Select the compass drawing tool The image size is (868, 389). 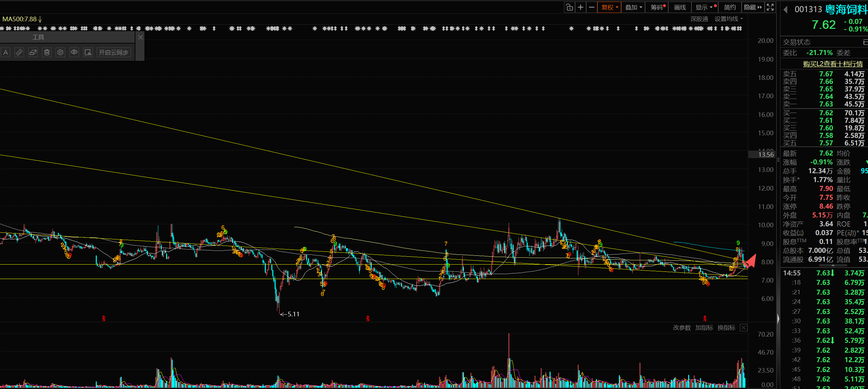[x=6, y=52]
